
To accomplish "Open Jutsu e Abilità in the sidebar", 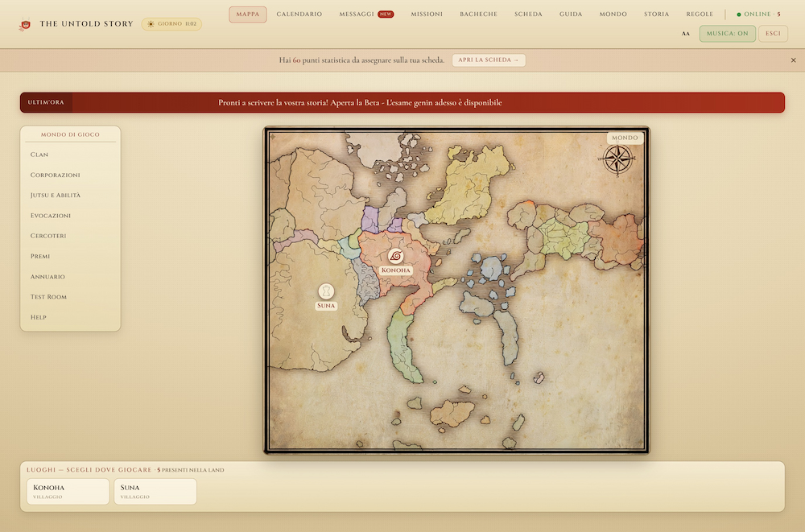I will click(x=70, y=195).
